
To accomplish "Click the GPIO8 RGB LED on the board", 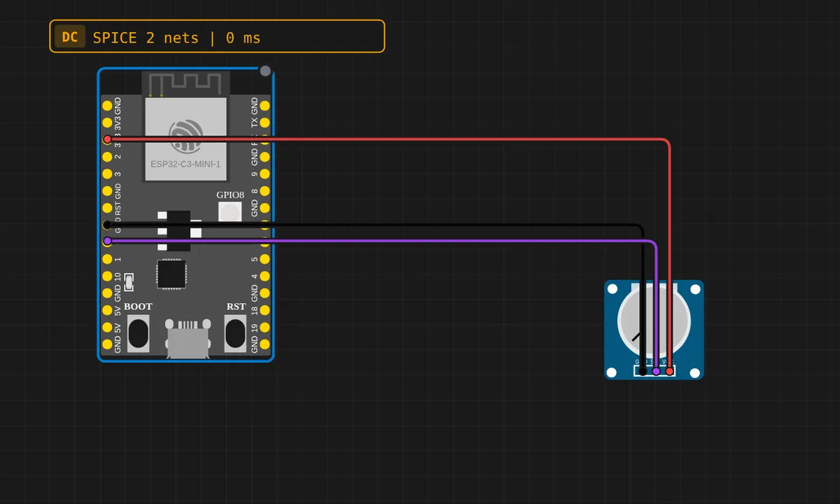I will point(230,212).
